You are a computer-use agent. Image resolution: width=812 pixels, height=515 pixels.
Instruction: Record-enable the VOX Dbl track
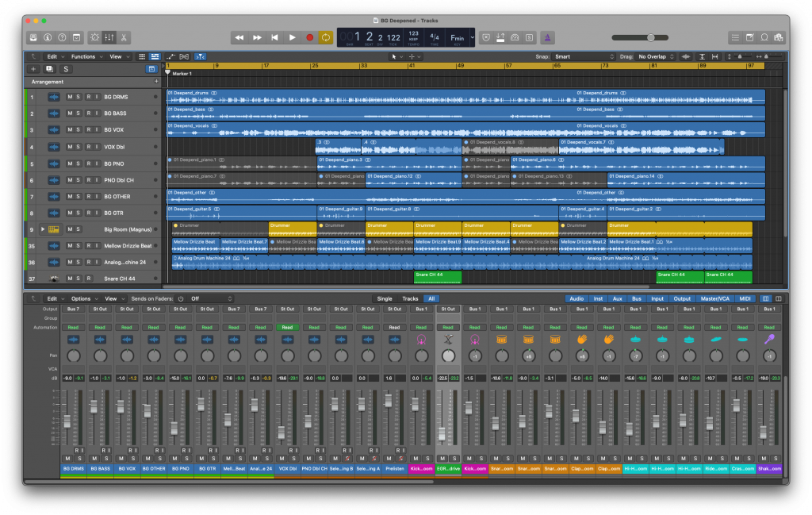point(89,147)
